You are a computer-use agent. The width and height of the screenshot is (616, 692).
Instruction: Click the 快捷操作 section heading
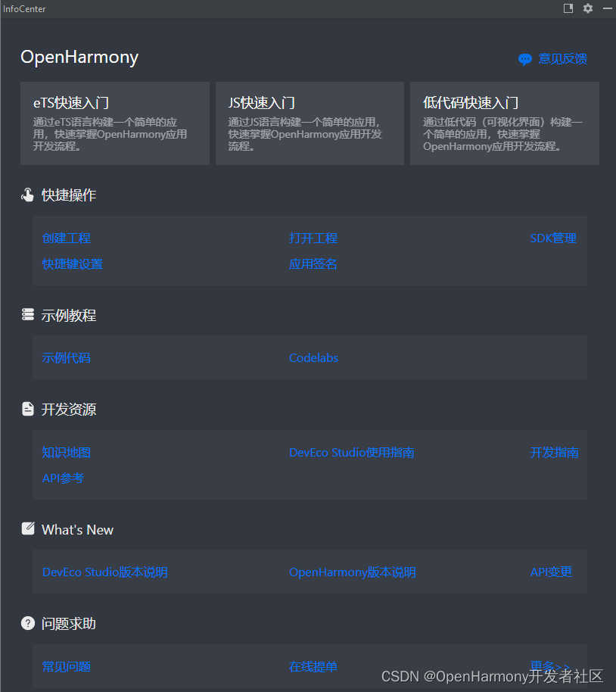[x=69, y=195]
